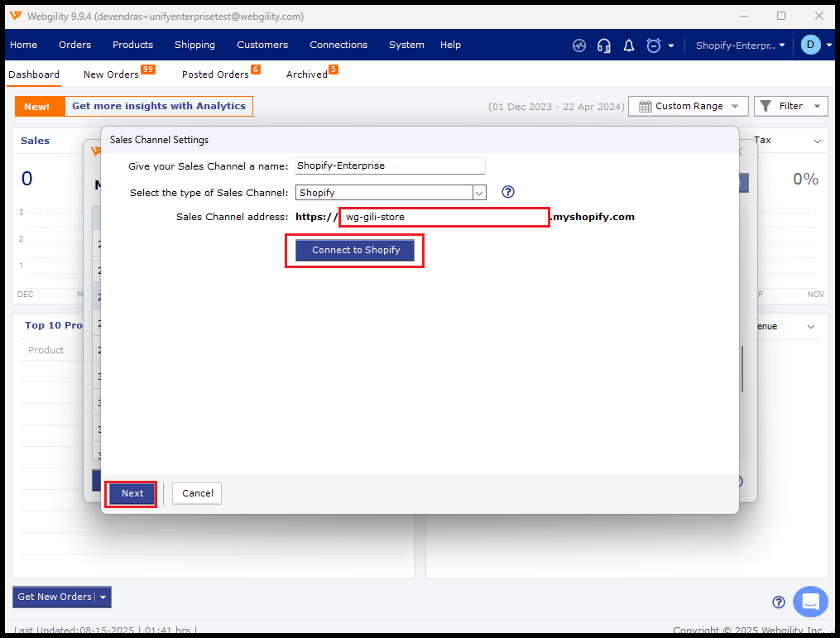Click Get more insights with Analytics link
Image resolution: width=840 pixels, height=638 pixels.
point(158,106)
